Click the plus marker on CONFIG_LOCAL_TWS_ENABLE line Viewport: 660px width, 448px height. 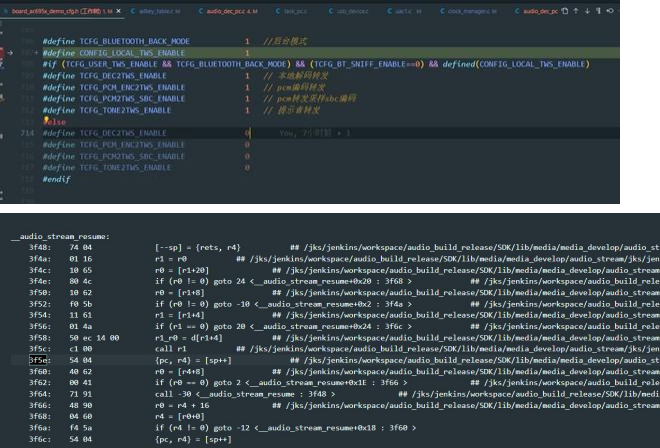click(36, 53)
